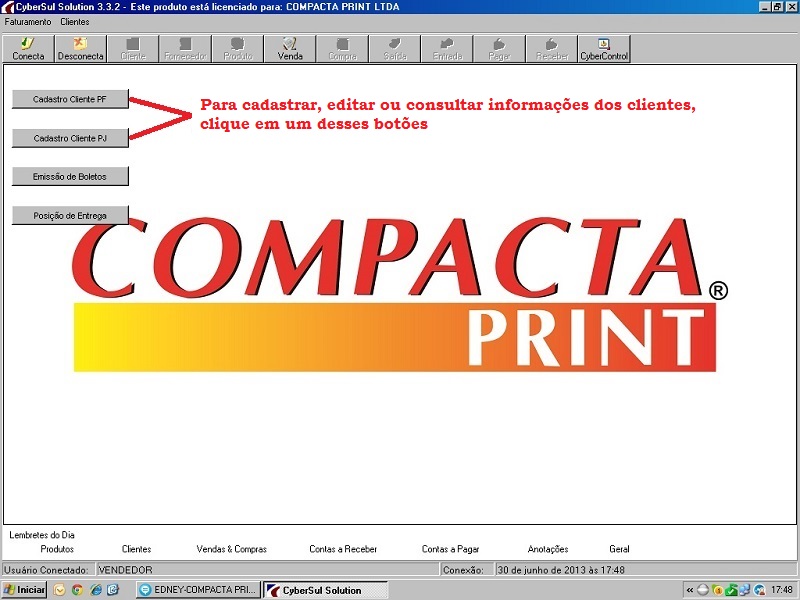Viewport: 800px width, 600px height.
Task: Click the Pagar toolbar icon
Action: pyautogui.click(x=499, y=49)
